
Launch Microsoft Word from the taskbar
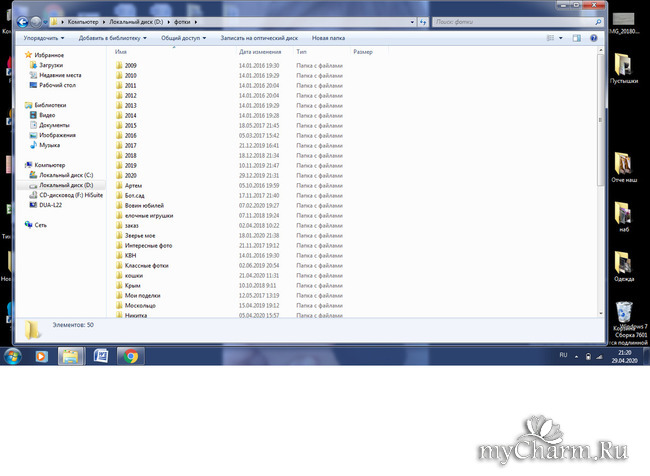(100, 355)
